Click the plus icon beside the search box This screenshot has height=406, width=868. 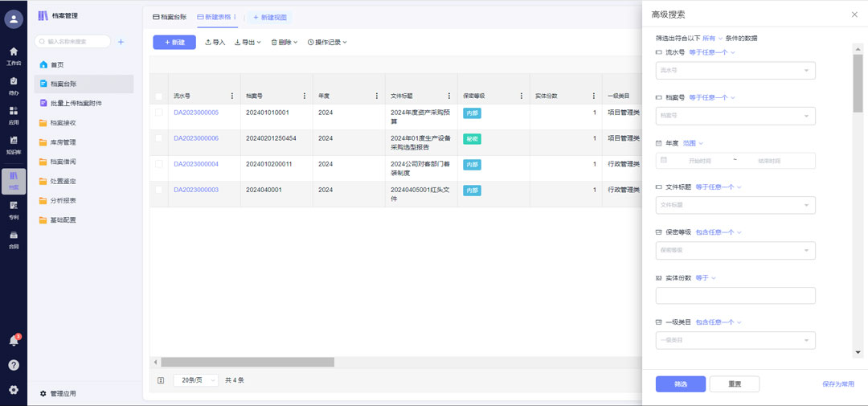[x=121, y=42]
